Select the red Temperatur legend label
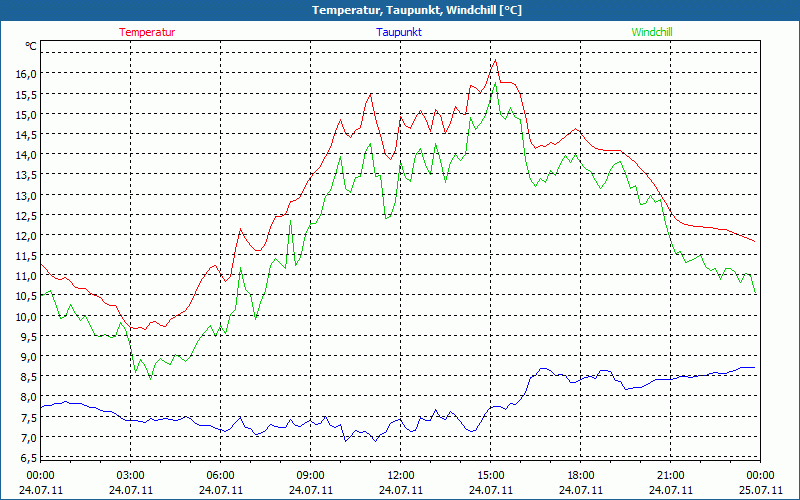 (147, 32)
